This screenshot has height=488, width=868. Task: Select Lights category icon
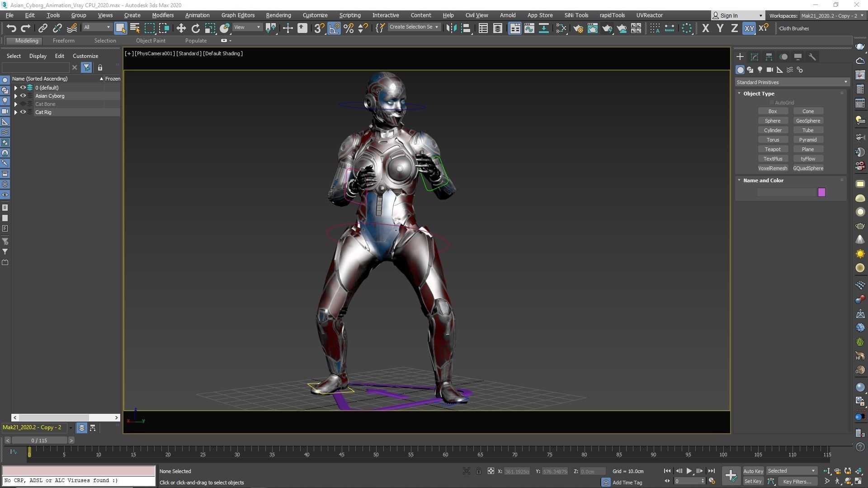coord(760,70)
